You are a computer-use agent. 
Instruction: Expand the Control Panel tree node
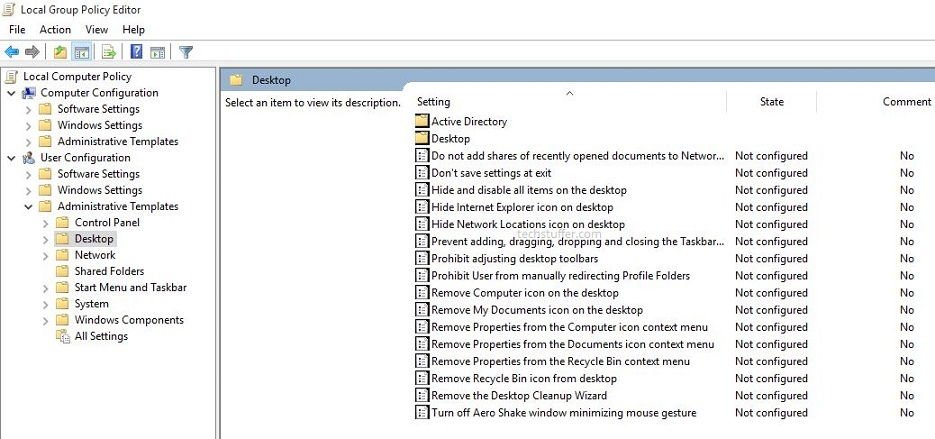46,223
